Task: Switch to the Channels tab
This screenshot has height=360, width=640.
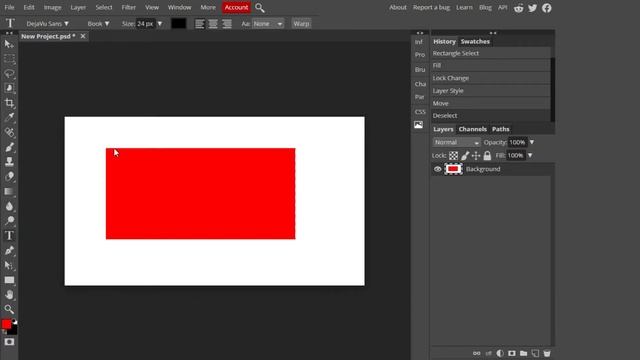Action: point(473,129)
